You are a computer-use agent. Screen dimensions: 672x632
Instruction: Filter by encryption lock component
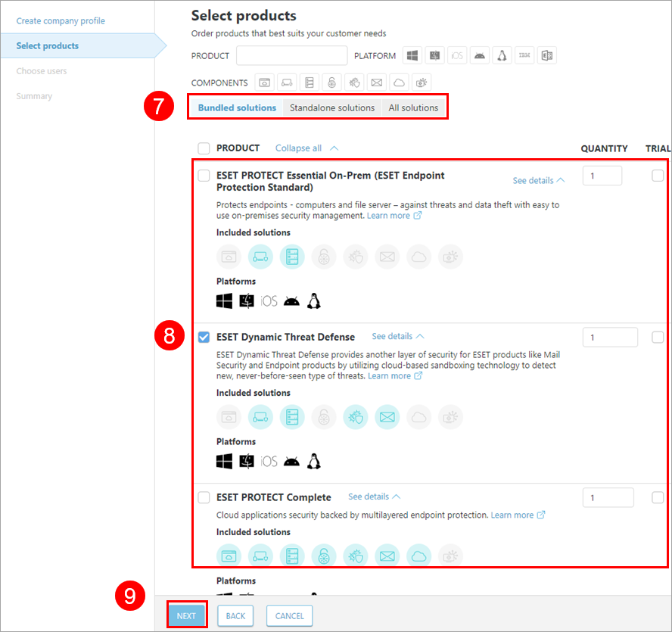[331, 83]
